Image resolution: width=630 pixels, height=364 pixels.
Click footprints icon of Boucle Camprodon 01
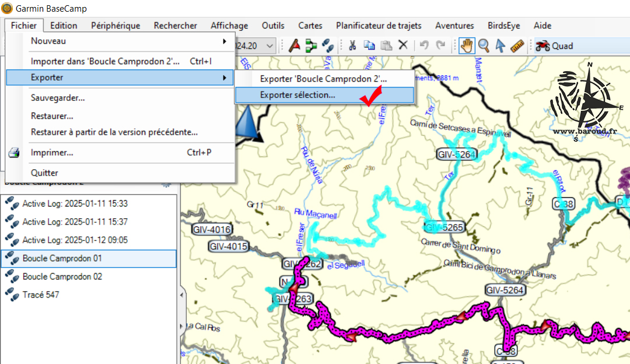tap(12, 258)
